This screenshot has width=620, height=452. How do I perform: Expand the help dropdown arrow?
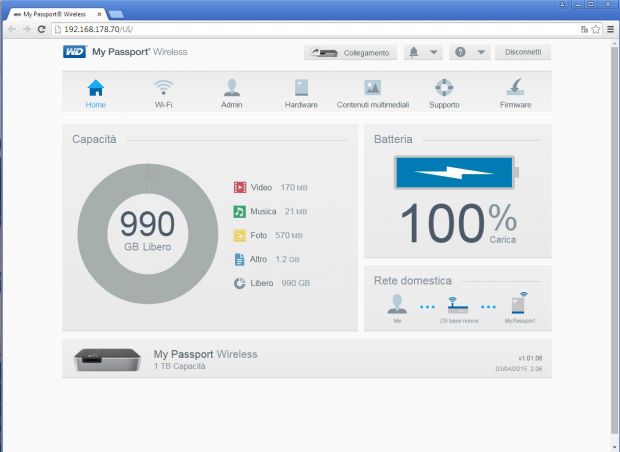[x=481, y=52]
